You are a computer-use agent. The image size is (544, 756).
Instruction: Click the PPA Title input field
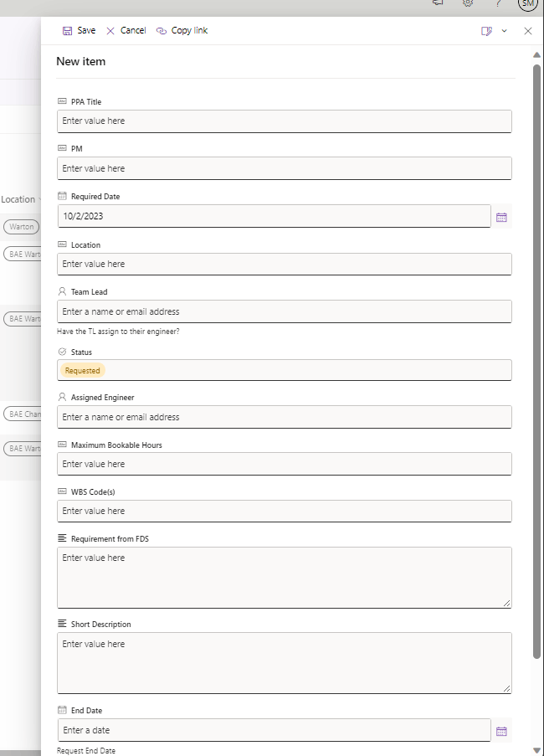[284, 121]
